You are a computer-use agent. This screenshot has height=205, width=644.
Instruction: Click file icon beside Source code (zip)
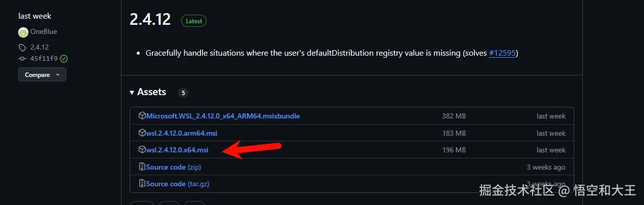(142, 167)
